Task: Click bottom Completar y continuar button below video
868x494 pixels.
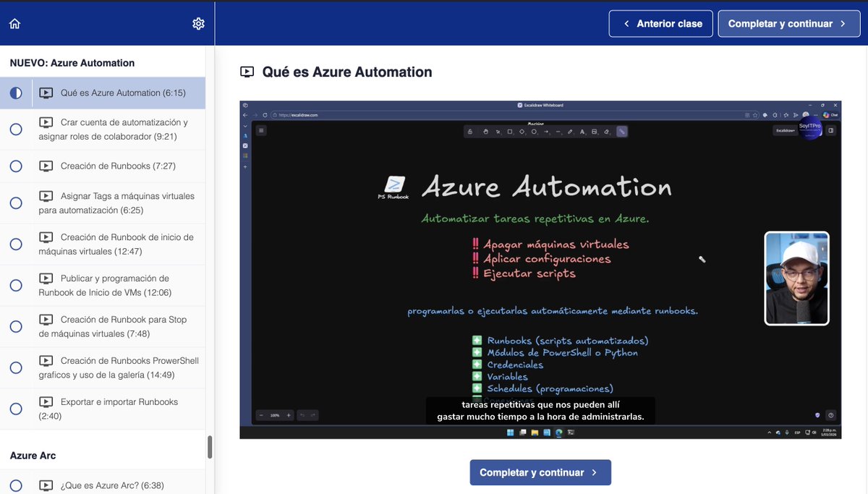Action: (x=540, y=472)
